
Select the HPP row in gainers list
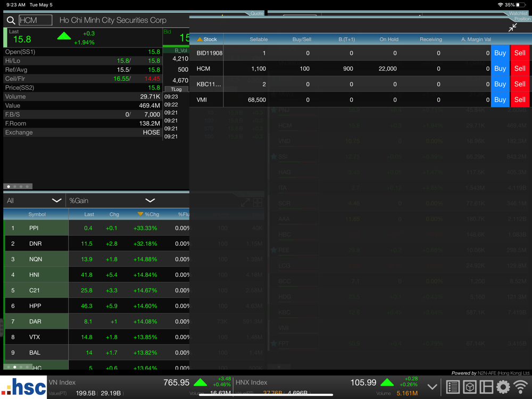click(96, 306)
